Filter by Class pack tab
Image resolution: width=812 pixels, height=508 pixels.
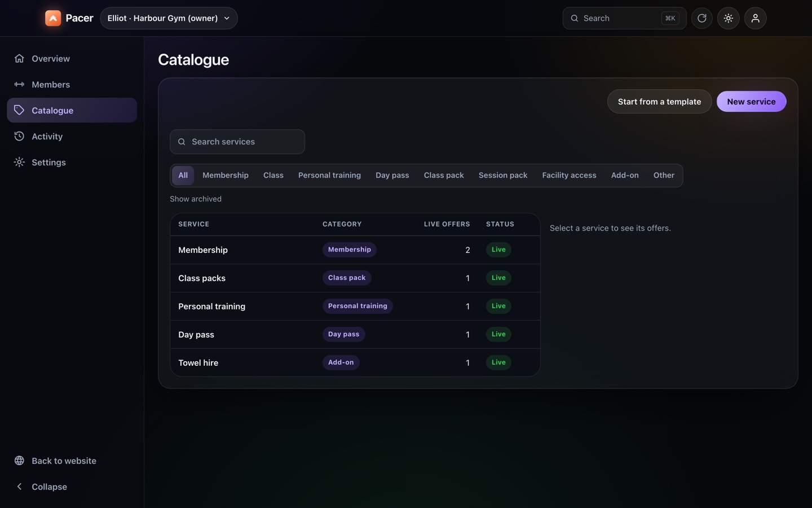click(444, 176)
